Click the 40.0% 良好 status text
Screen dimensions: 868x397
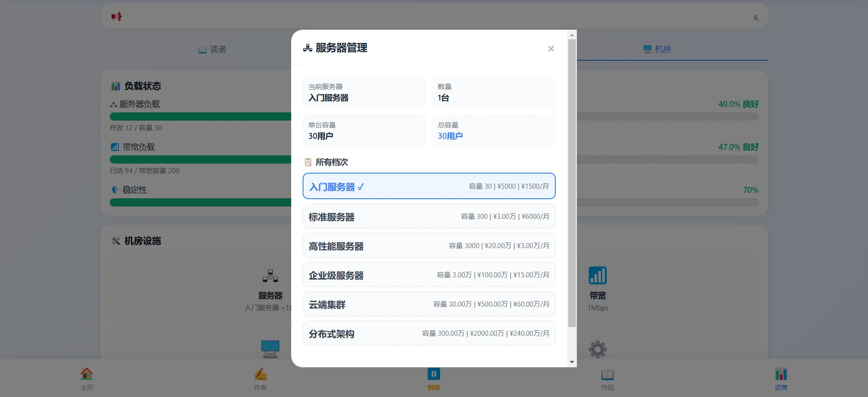(x=738, y=104)
